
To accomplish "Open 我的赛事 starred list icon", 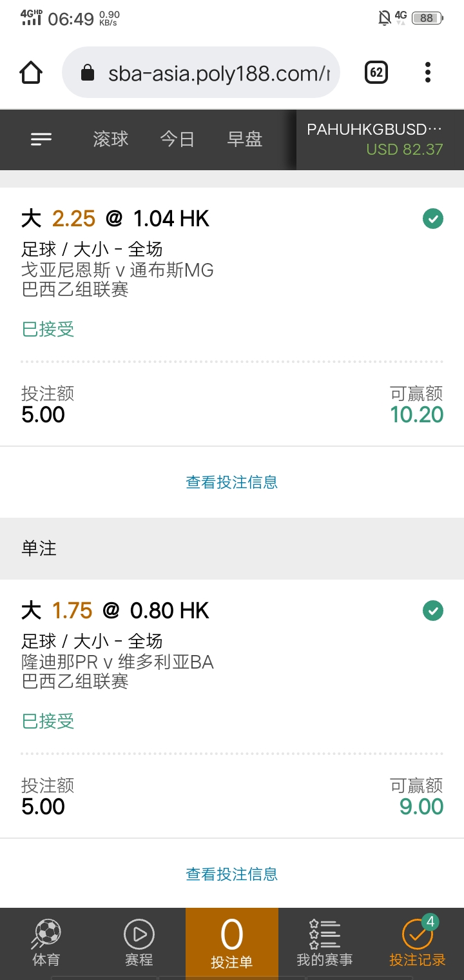I will 325,934.
